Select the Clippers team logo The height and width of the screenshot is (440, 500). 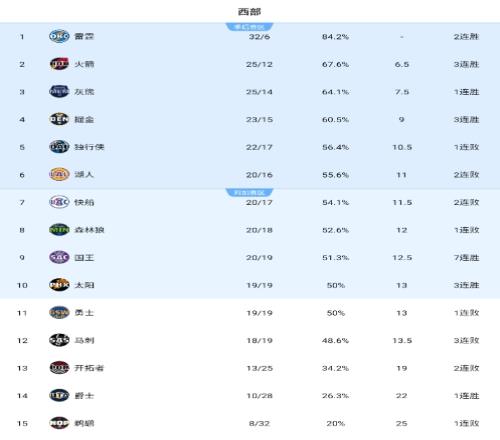pos(59,202)
